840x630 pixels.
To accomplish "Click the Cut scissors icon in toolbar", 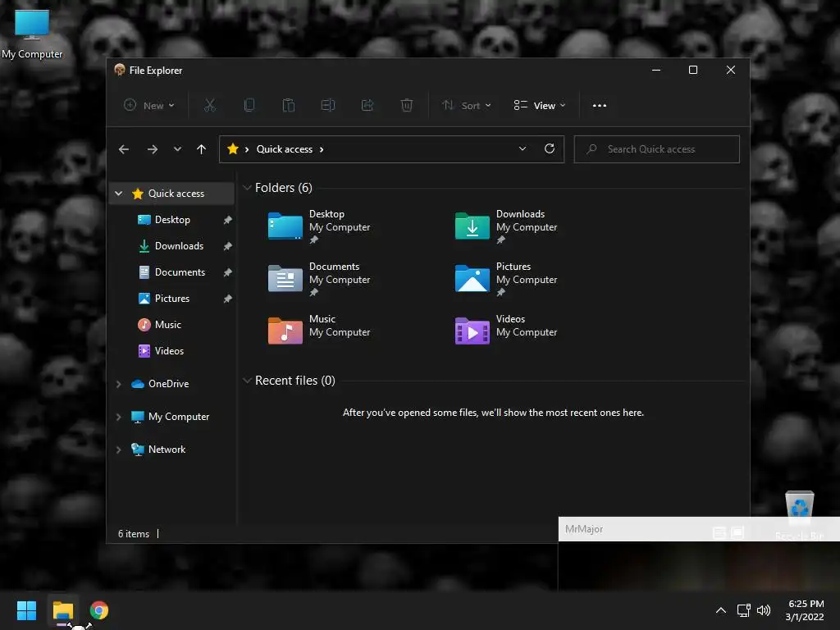I will (210, 106).
